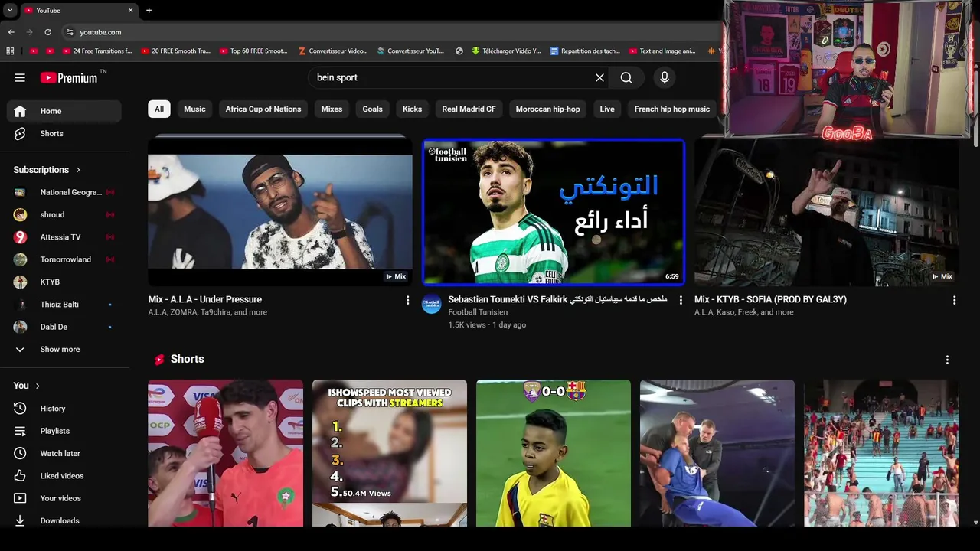This screenshot has width=980, height=551.
Task: Expand the You section chevron
Action: click(38, 386)
